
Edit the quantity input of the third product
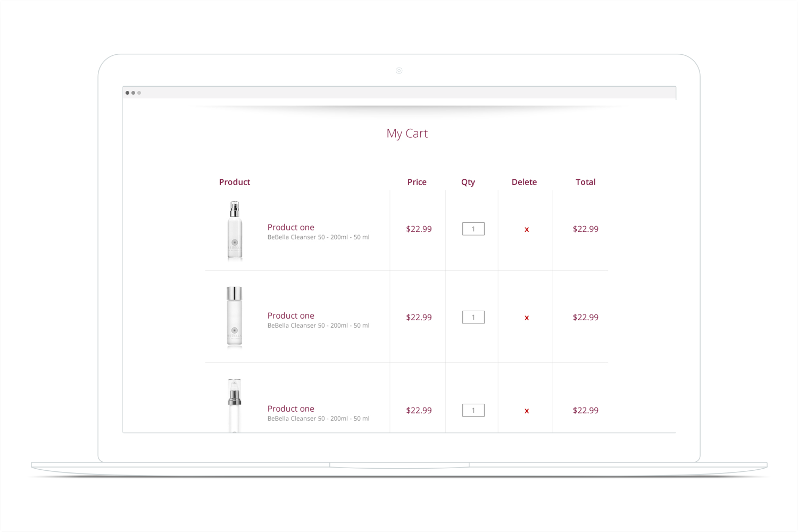coord(473,410)
